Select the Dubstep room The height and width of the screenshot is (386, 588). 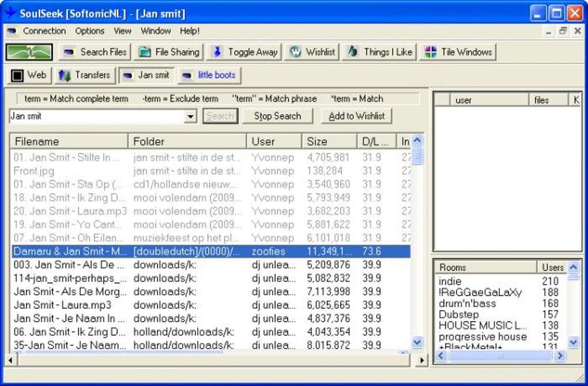coord(459,314)
